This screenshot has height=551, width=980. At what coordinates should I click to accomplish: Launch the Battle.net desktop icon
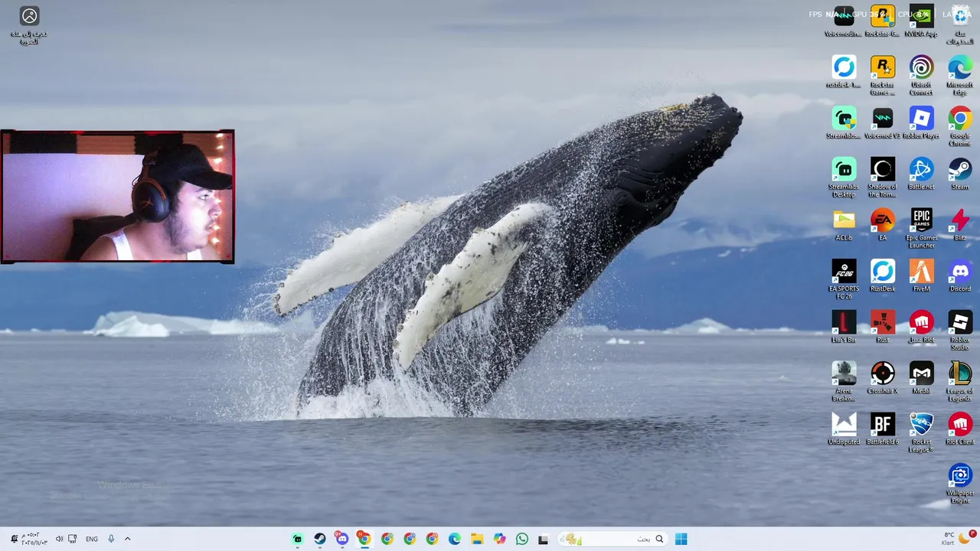point(921,174)
